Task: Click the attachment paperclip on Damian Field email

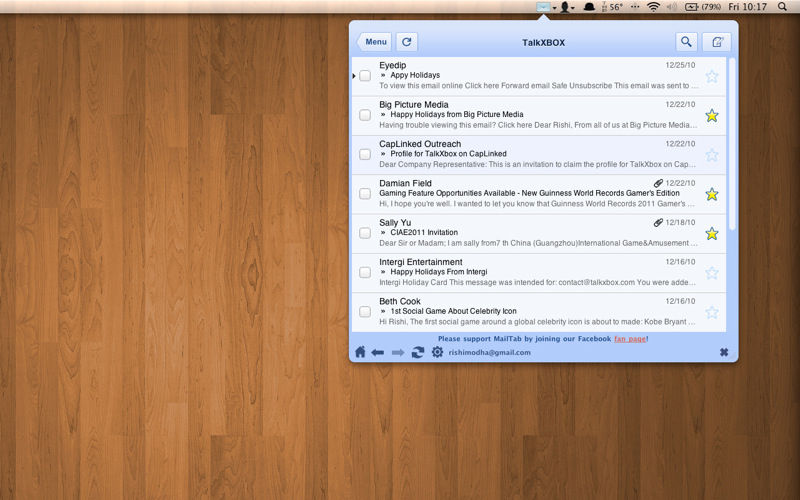Action: tap(658, 183)
